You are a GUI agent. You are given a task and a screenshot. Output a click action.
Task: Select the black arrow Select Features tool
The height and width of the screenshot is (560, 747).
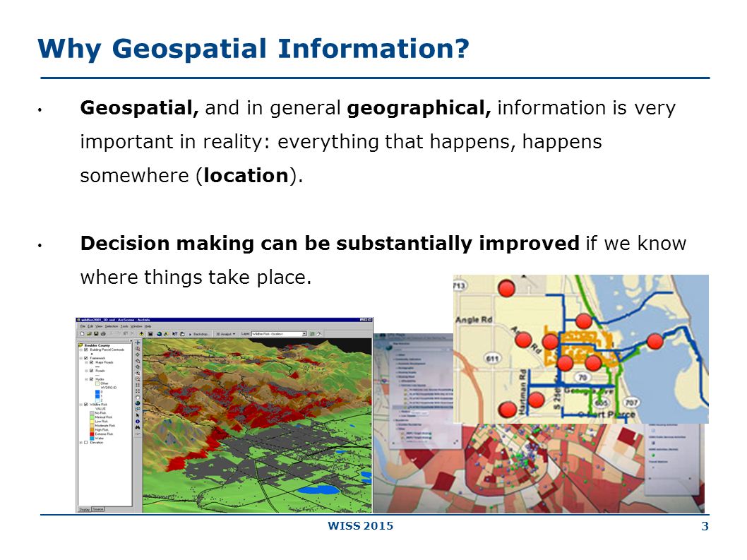click(x=138, y=415)
